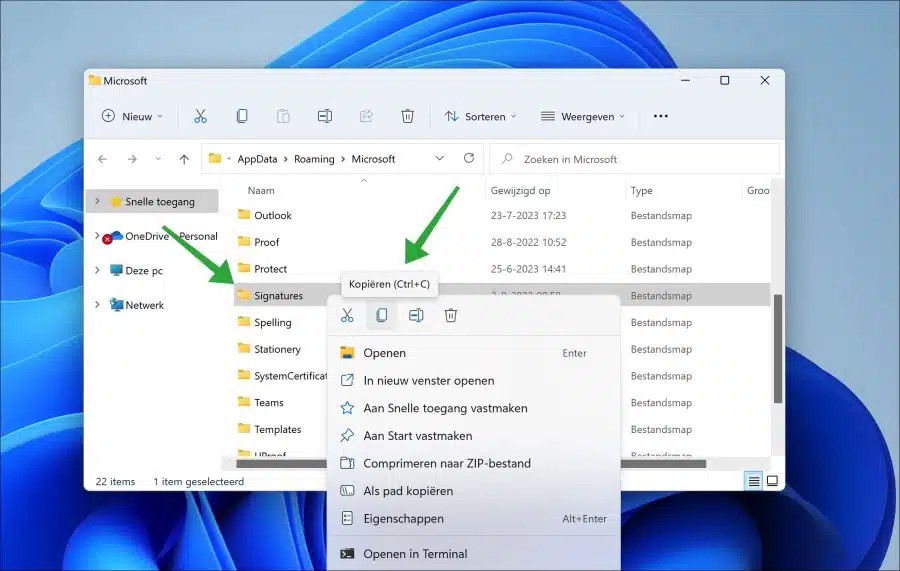Choose Eigenschappen in context menu
The height and width of the screenshot is (571, 900).
tap(474, 518)
